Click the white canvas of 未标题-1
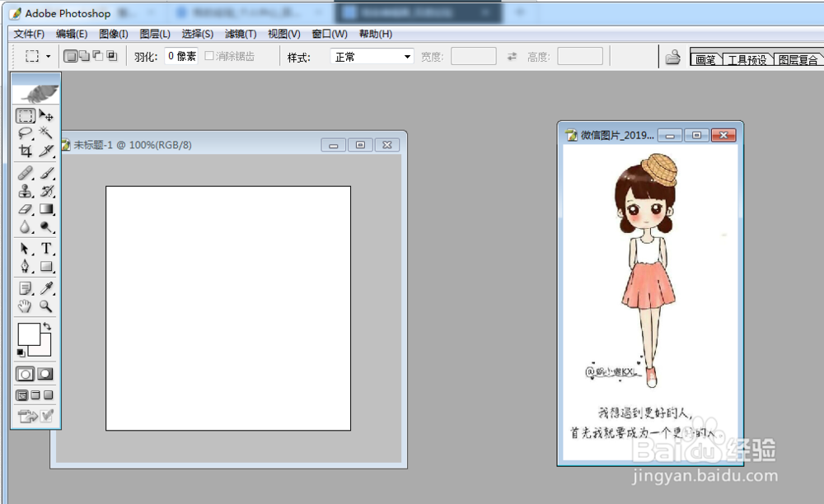 (x=228, y=308)
